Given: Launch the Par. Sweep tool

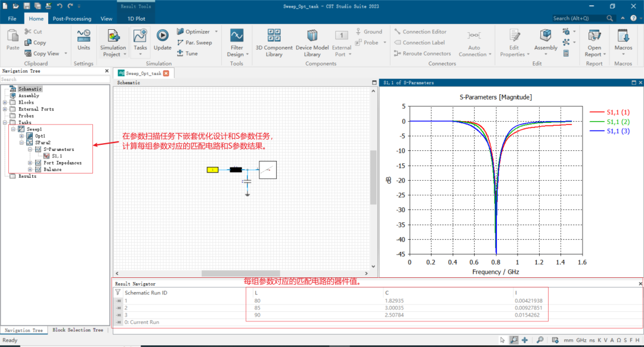Looking at the screenshot, I should pos(194,43).
